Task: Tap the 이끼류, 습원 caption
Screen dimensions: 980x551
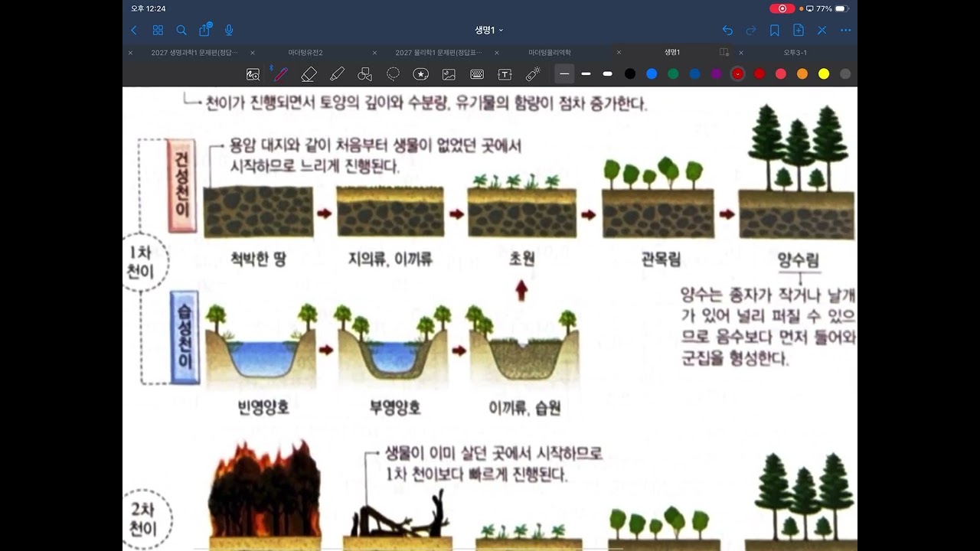Action: [x=524, y=408]
